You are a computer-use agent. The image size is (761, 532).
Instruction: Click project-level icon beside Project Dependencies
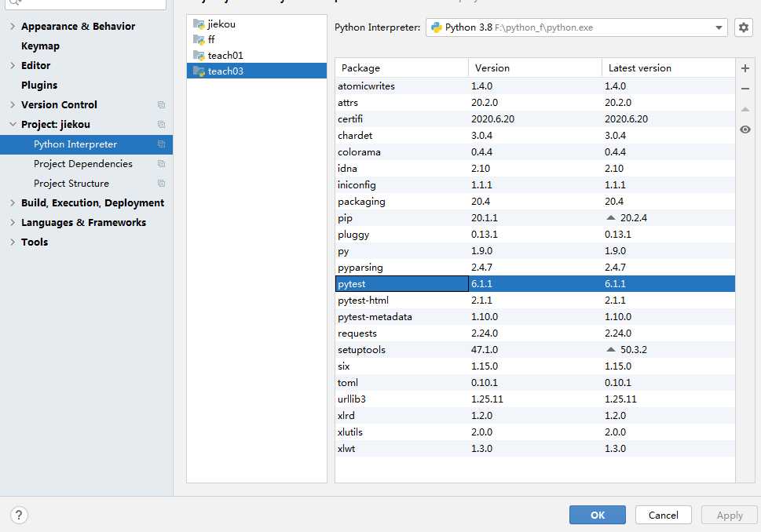161,164
